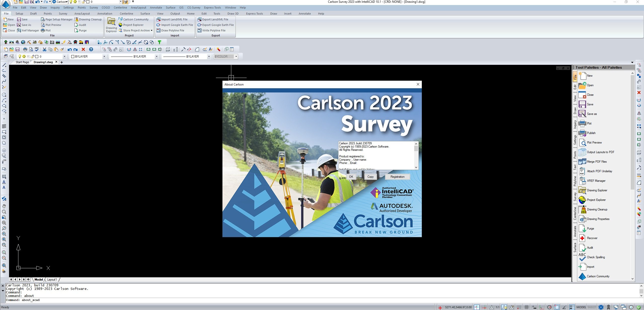The width and height of the screenshot is (644, 310).
Task: Click the Print icon in the standard toolbar
Action: click(x=25, y=50)
